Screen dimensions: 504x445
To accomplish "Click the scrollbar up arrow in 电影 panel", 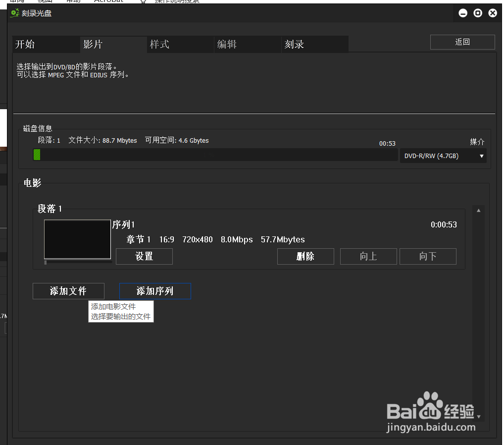I will tap(478, 210).
